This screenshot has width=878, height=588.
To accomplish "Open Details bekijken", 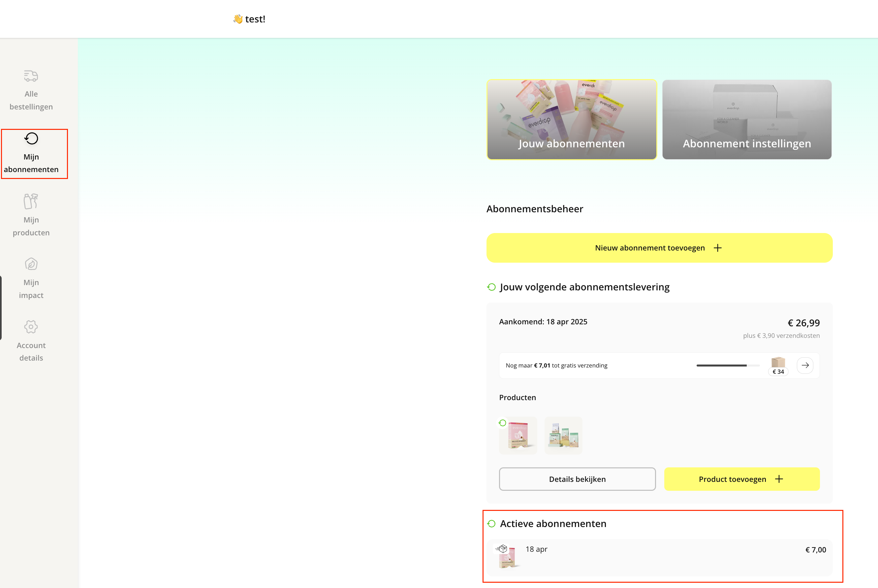I will (x=577, y=479).
